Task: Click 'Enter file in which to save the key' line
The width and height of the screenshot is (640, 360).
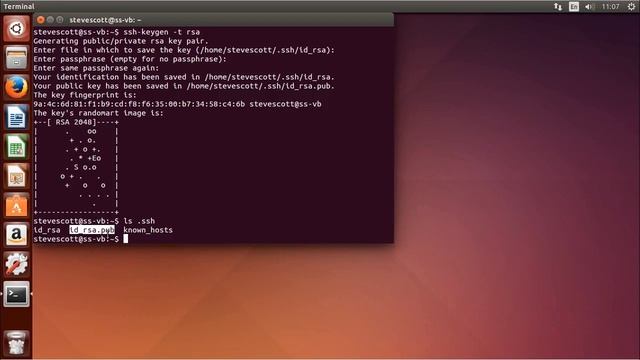Action: (x=184, y=50)
